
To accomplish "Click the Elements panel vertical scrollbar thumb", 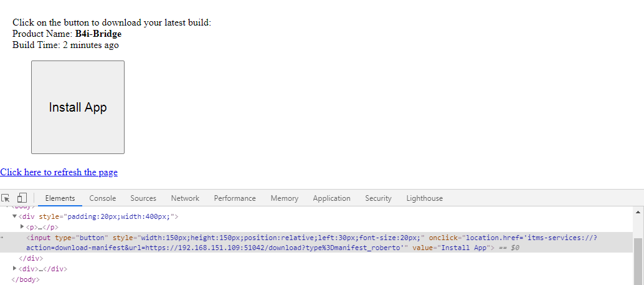I will [638, 261].
